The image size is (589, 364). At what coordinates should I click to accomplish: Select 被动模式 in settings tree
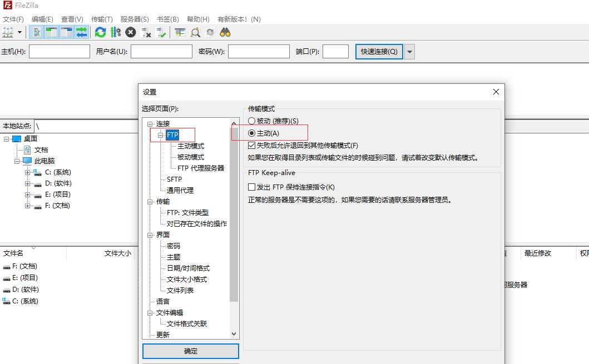(x=191, y=157)
